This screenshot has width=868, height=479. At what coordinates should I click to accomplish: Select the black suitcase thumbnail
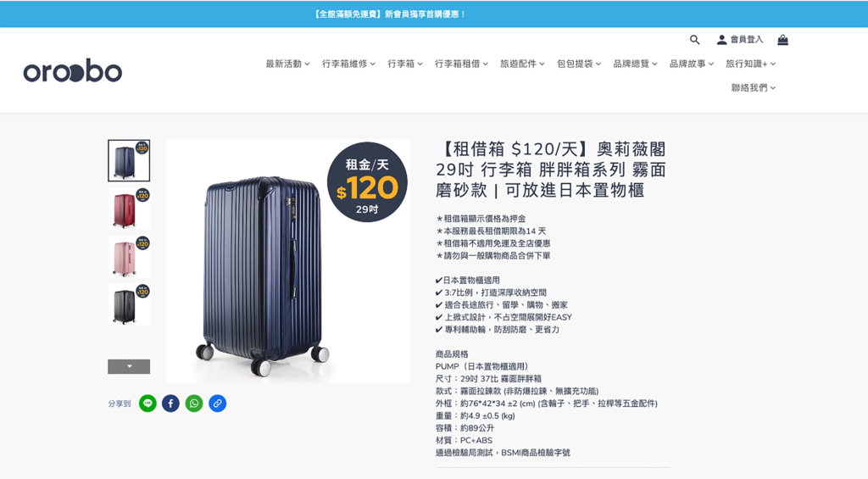[x=129, y=305]
